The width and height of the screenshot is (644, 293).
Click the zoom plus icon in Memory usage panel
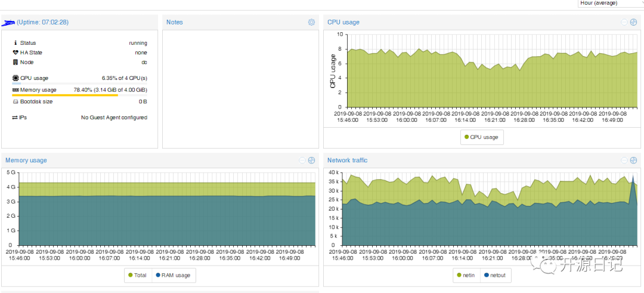[x=311, y=161]
